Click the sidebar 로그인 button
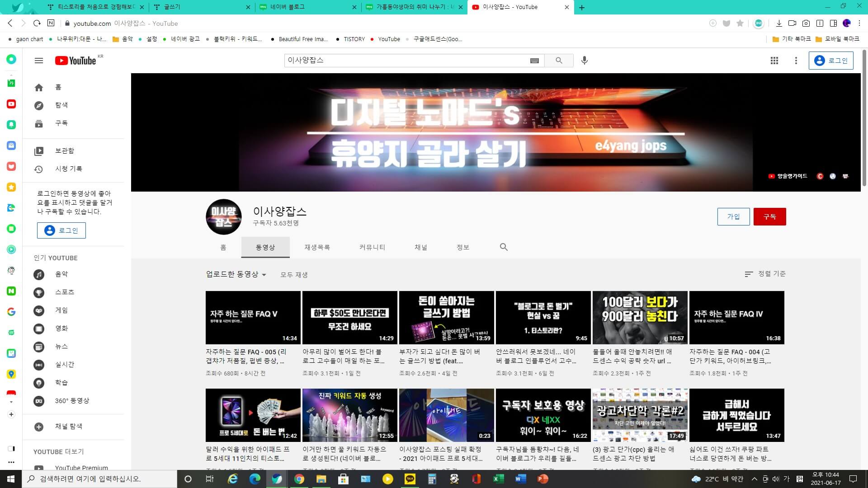 [x=61, y=230]
